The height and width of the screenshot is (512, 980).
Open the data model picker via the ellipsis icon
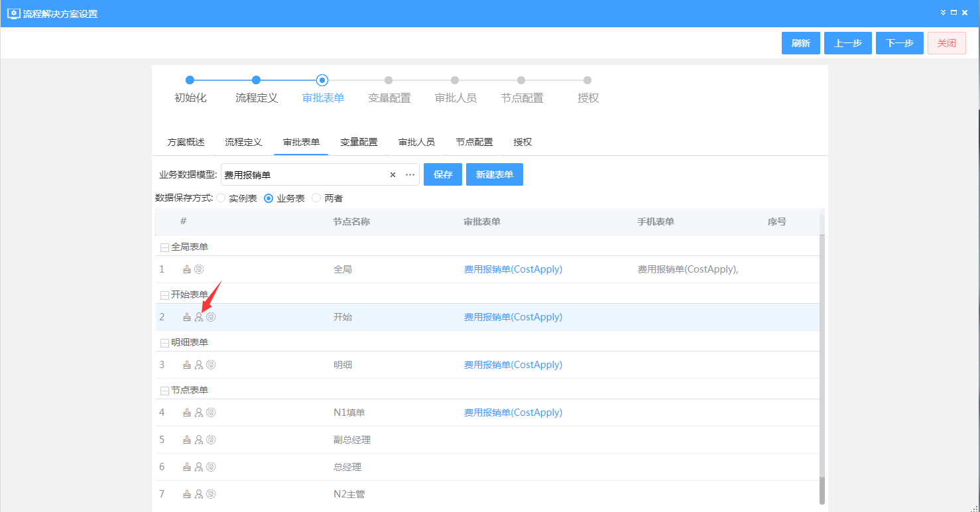point(410,175)
